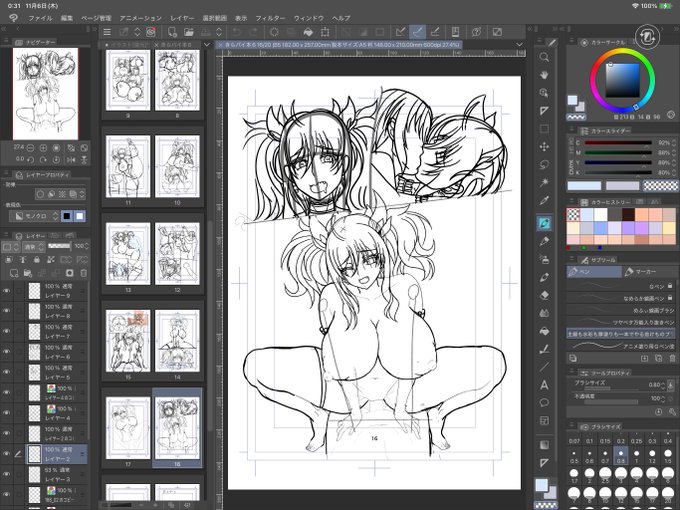
Task: Zoom in in the Navigator panel
Action: [x=43, y=148]
